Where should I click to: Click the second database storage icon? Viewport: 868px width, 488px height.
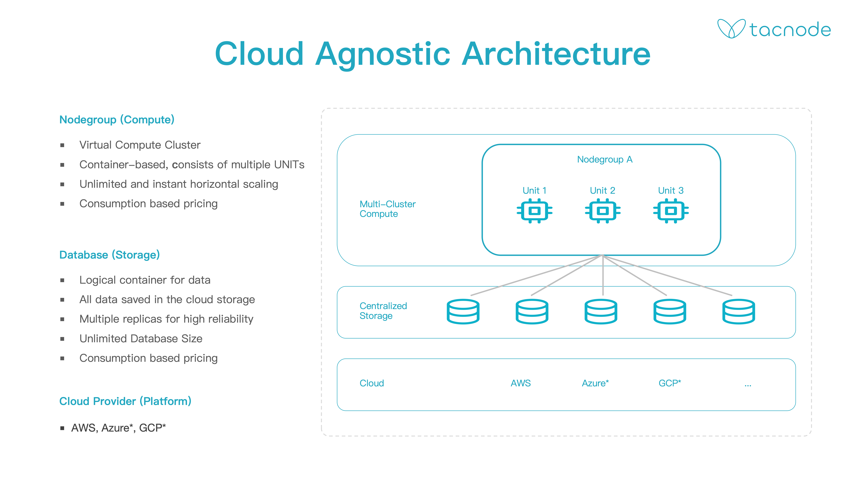point(532,312)
